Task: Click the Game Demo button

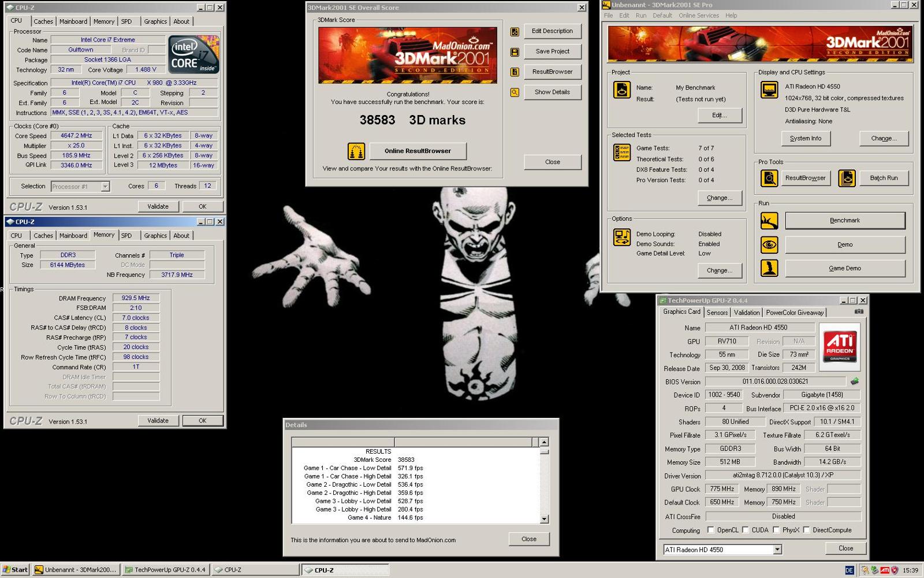Action: (845, 269)
